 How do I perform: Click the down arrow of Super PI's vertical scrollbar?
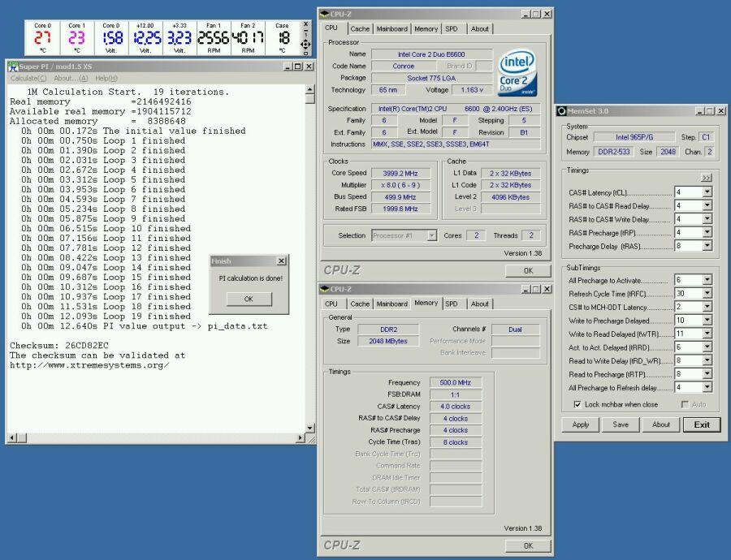(310, 428)
